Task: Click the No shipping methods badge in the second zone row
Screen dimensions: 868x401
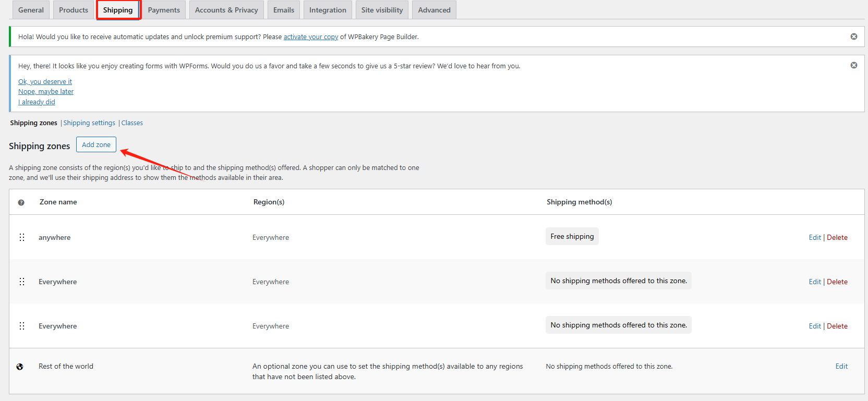Action: tap(619, 281)
